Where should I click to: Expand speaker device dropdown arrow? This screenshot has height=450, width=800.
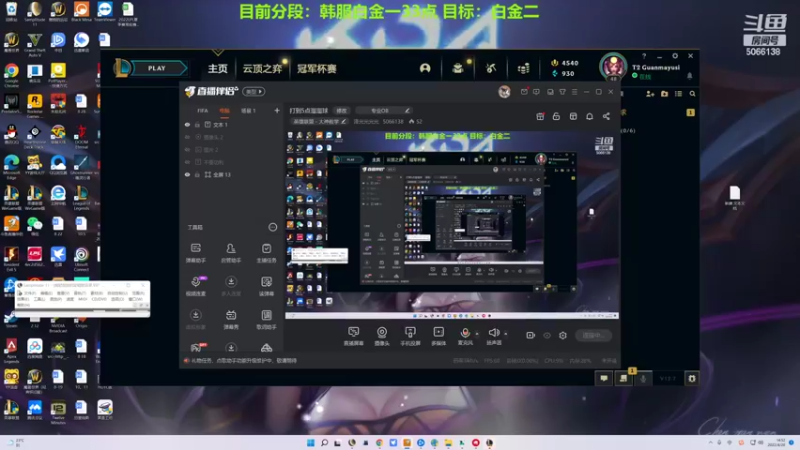pyautogui.click(x=506, y=334)
